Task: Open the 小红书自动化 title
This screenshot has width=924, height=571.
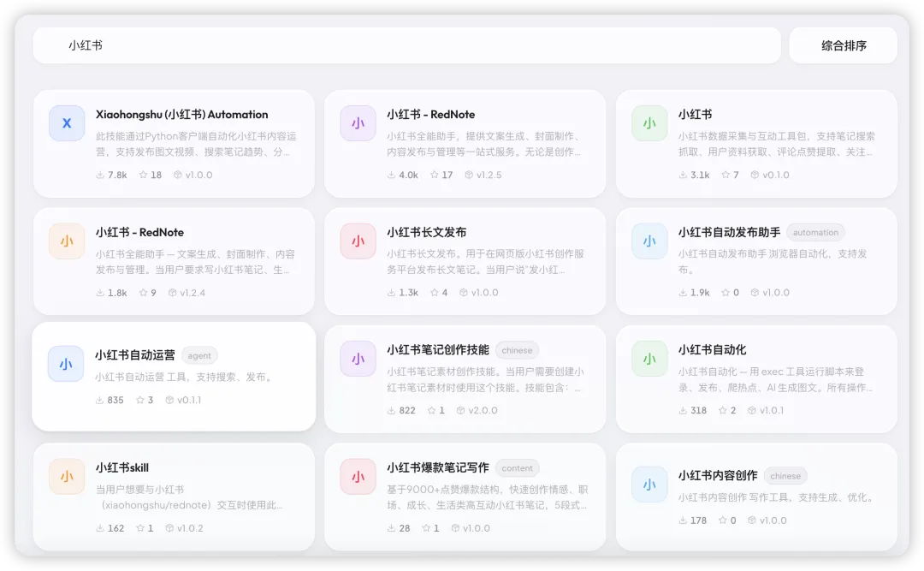Action: click(712, 350)
